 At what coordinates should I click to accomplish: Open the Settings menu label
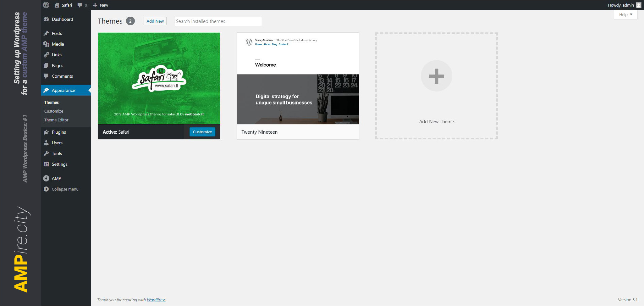coord(60,164)
